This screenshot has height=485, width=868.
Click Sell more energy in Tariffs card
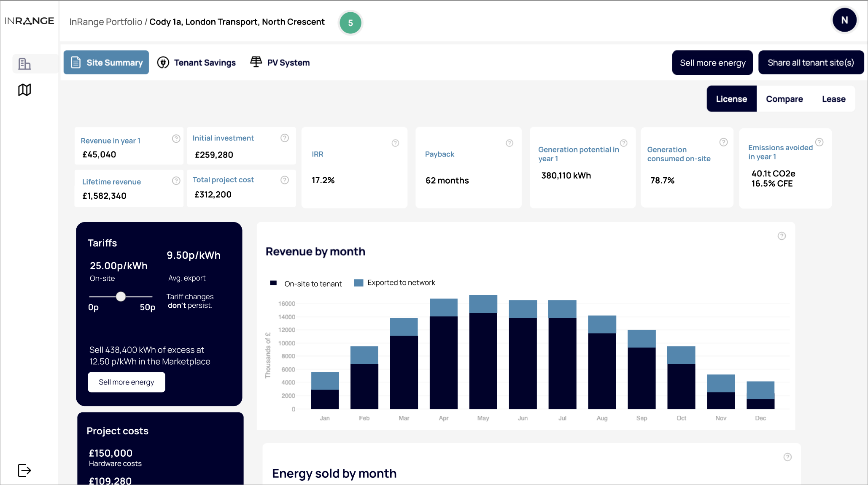[x=126, y=382]
